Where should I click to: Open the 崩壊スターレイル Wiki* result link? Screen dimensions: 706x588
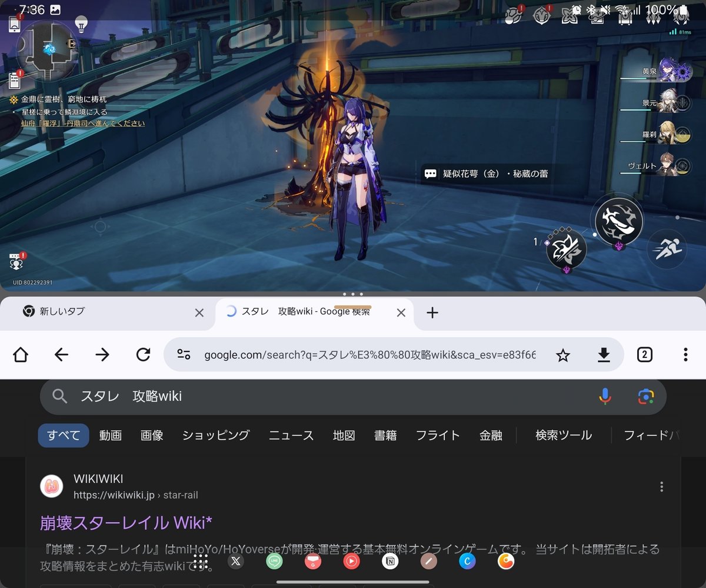point(126,523)
